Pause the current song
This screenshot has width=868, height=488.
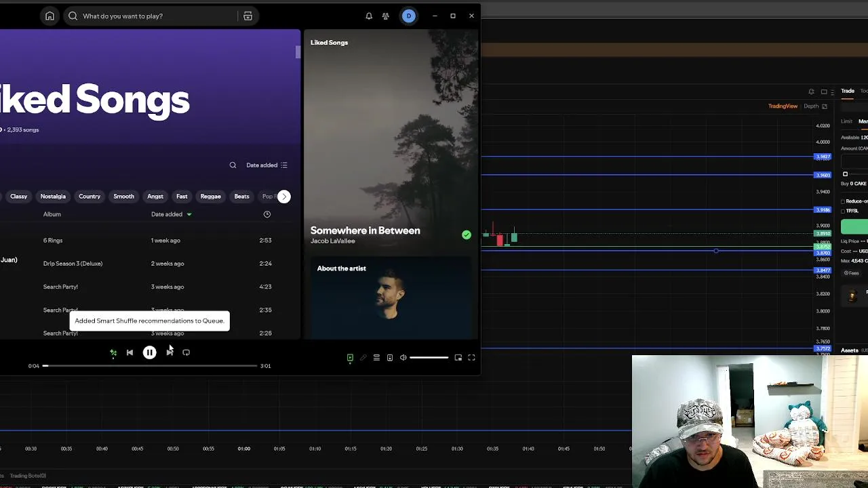click(149, 352)
